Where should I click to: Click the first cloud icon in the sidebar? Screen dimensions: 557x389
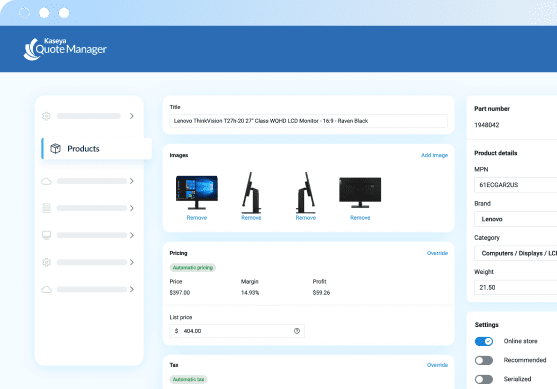click(x=46, y=182)
